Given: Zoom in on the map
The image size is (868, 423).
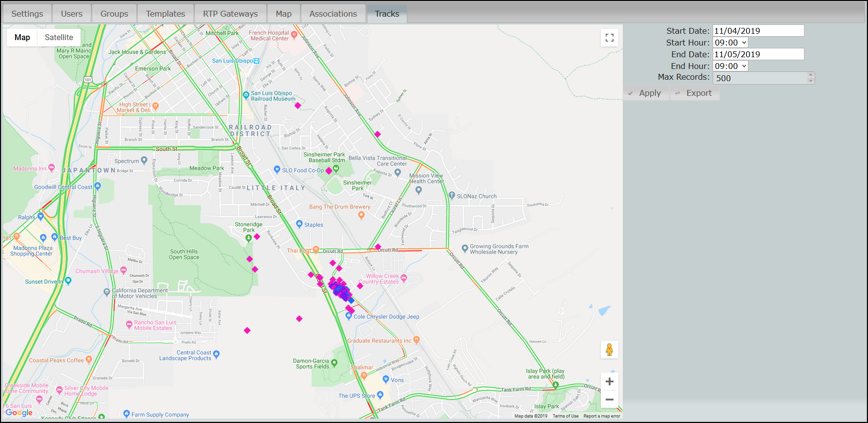Looking at the screenshot, I should (x=609, y=381).
